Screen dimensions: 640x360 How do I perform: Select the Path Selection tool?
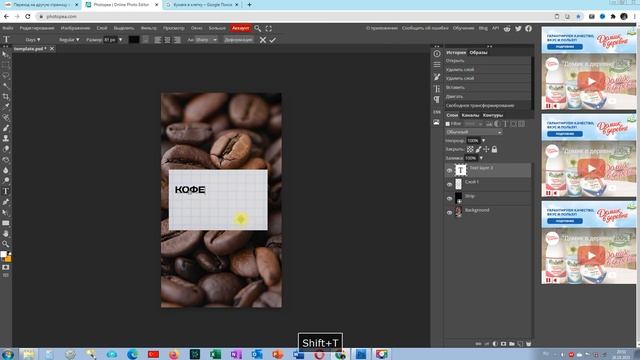coord(6,213)
